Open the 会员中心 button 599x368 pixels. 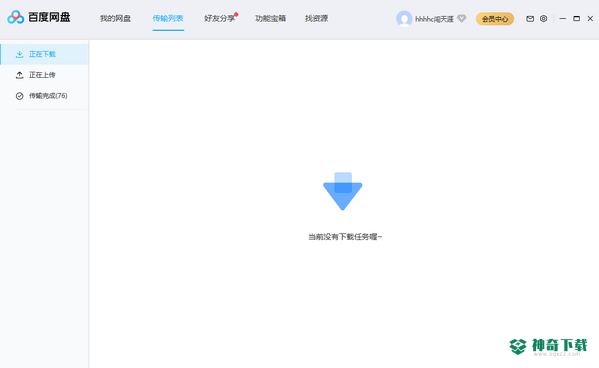pos(495,19)
